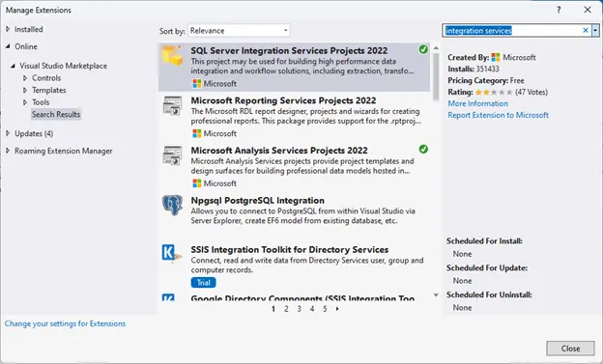Screen dimensions: 603x364
Task: Select Updates (4) in the tree
Action: click(x=34, y=133)
